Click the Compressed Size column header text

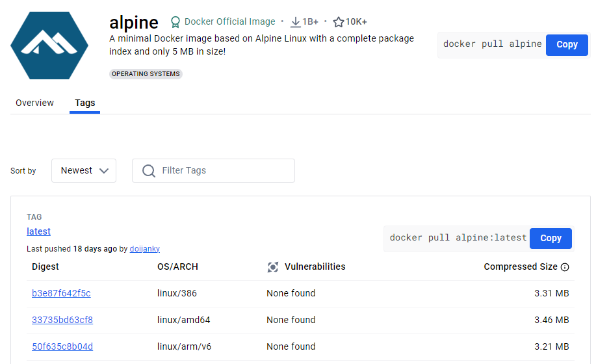521,266
